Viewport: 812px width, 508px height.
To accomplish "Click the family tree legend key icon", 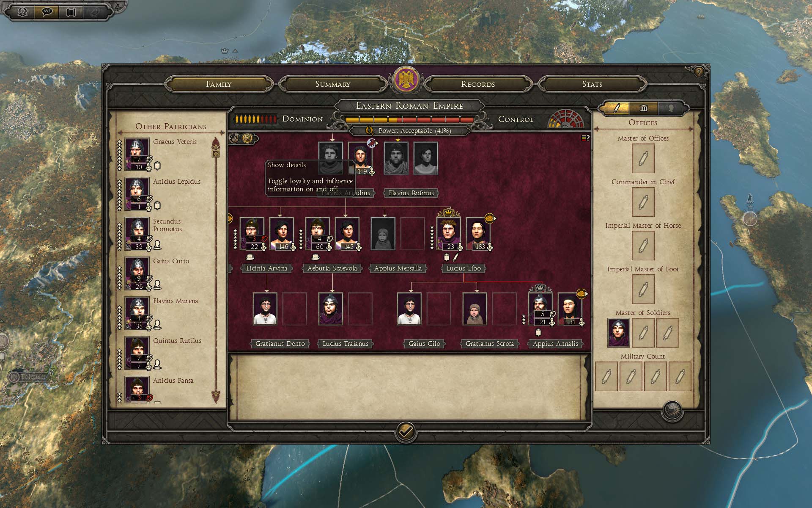I will [585, 138].
